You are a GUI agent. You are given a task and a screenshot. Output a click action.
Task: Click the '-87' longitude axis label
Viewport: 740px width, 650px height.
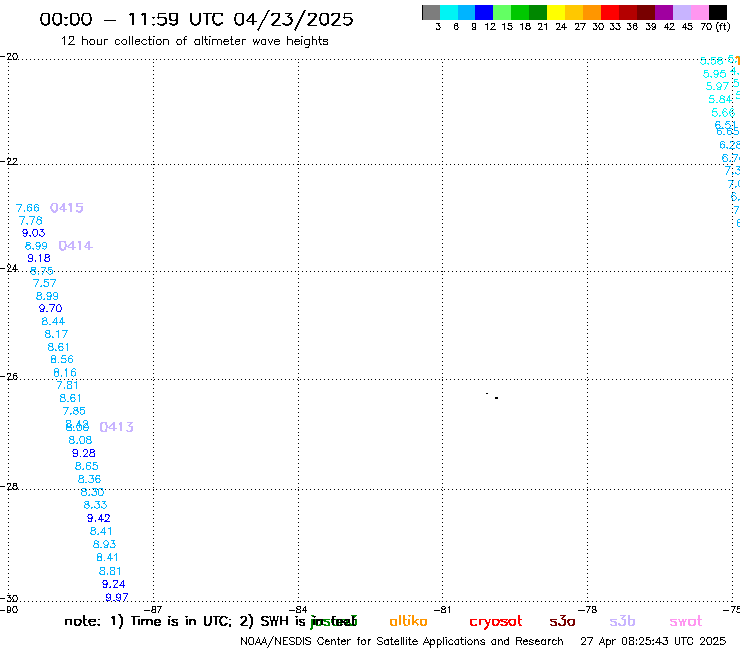153,610
